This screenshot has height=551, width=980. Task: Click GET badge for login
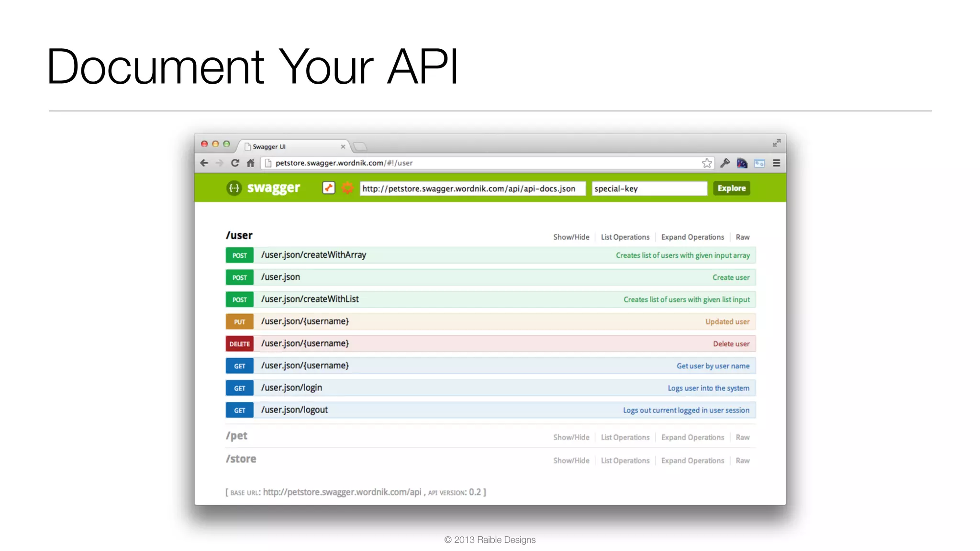tap(239, 388)
